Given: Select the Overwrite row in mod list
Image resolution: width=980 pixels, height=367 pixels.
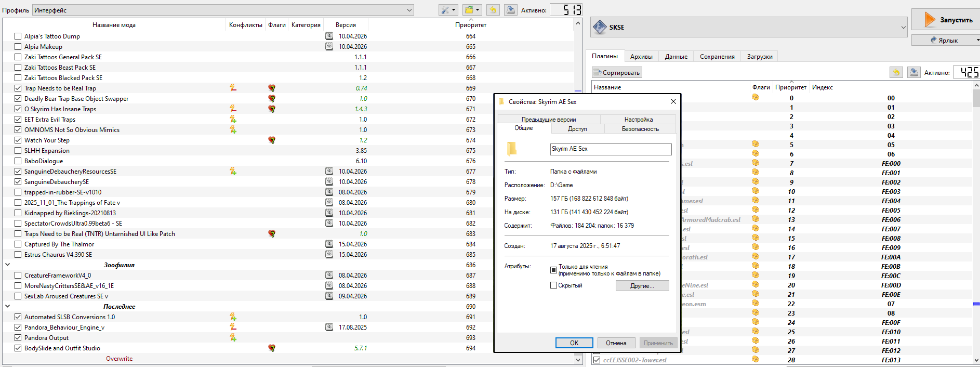Looking at the screenshot, I should pyautogui.click(x=288, y=358).
